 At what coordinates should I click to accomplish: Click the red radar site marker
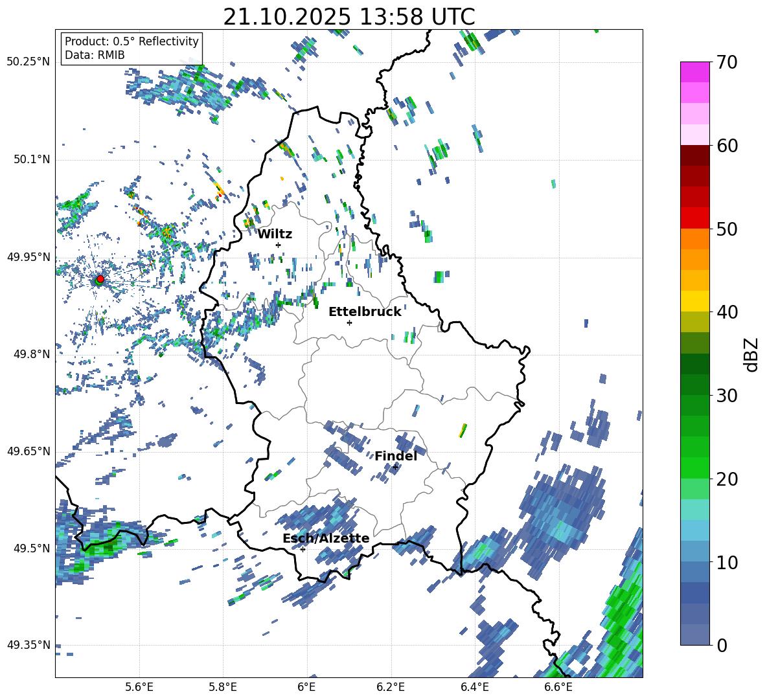click(x=100, y=278)
